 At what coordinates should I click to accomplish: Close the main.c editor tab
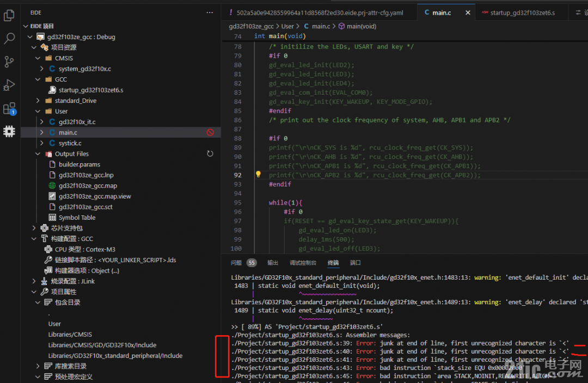[468, 13]
